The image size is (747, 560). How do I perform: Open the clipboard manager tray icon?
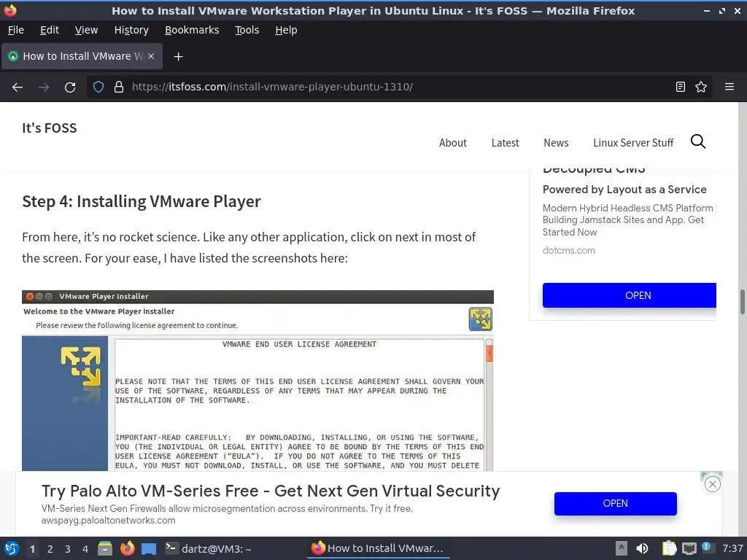coord(670,548)
